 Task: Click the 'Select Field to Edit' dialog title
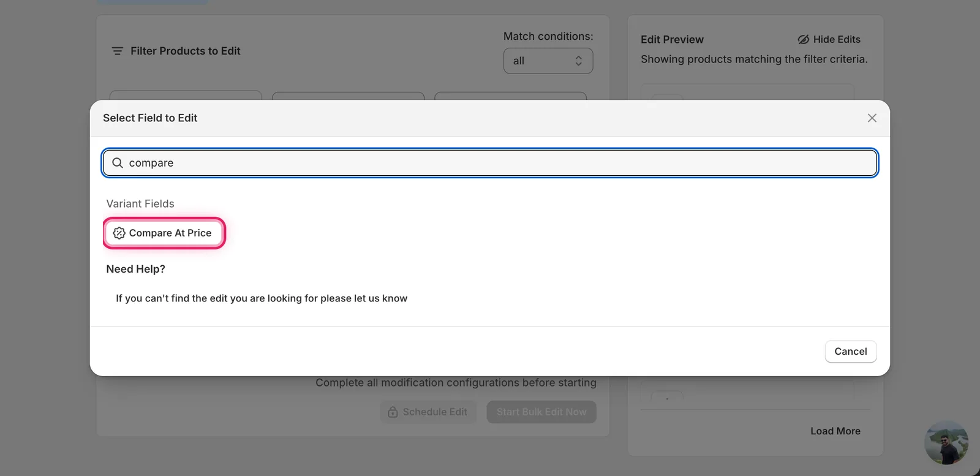(150, 118)
